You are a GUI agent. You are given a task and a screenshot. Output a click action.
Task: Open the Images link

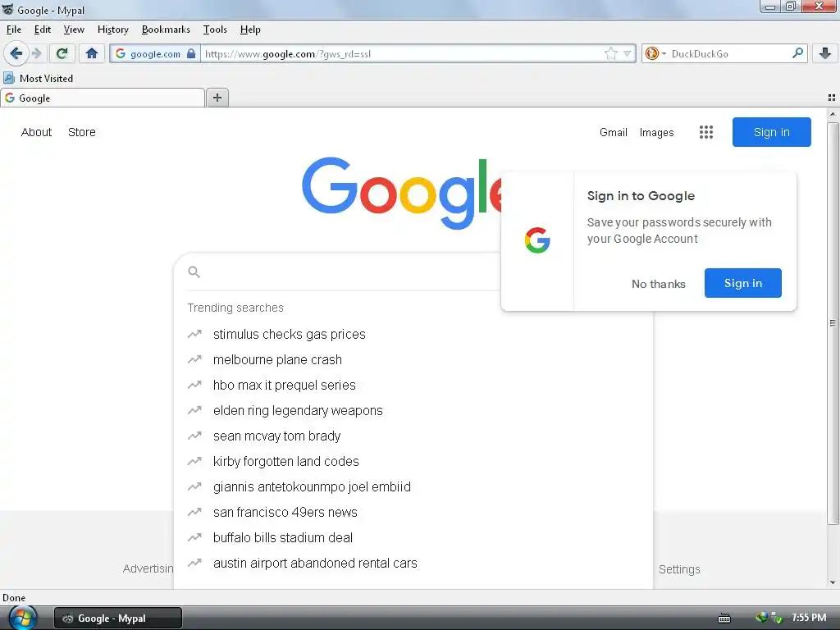pyautogui.click(x=656, y=132)
